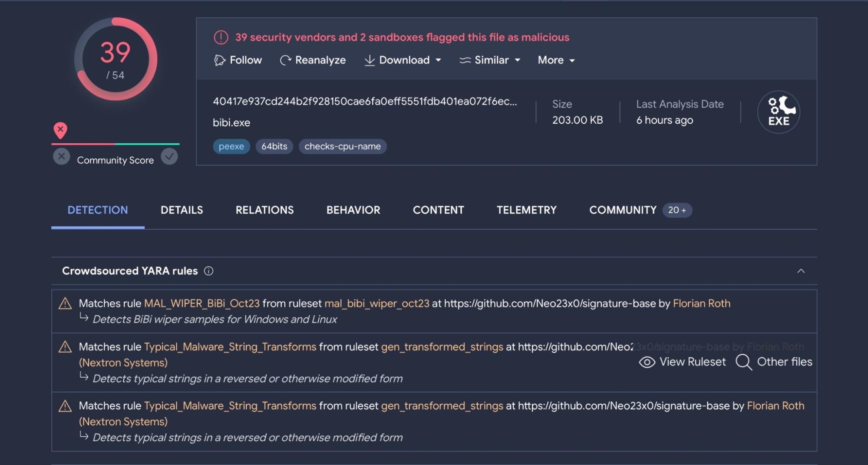Click the Follow icon button
This screenshot has height=465, width=868.
pyautogui.click(x=220, y=60)
